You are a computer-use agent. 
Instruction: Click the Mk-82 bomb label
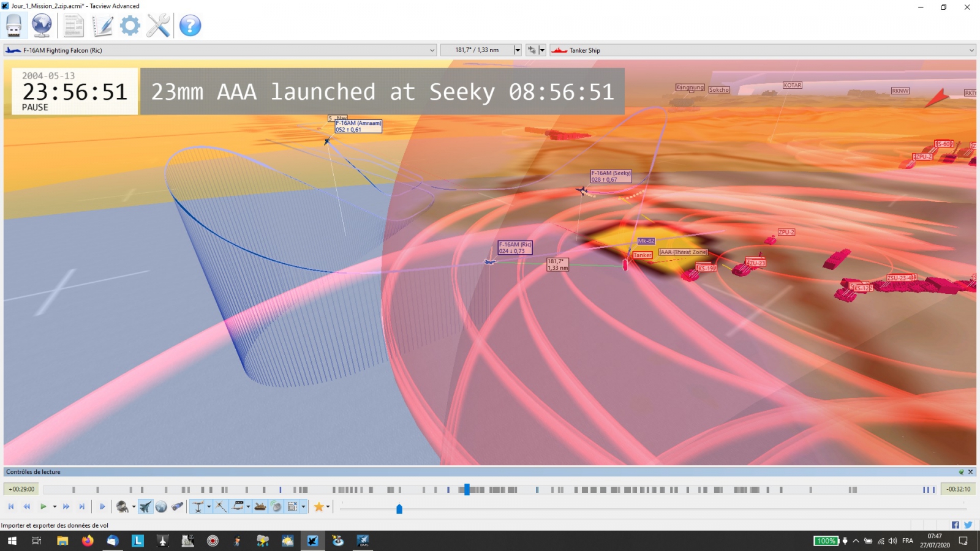[x=646, y=241]
